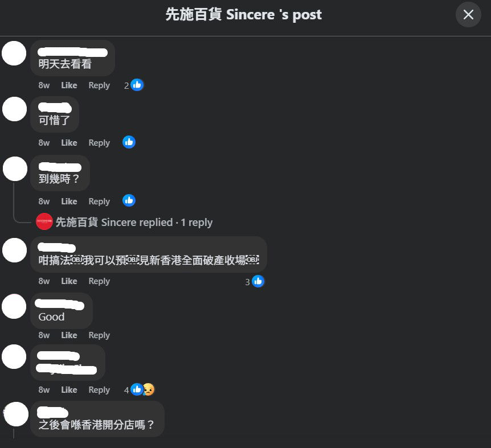Image resolution: width=491 pixels, height=448 pixels.
Task: Show like and sad reactions with count 4
Action: 140,390
